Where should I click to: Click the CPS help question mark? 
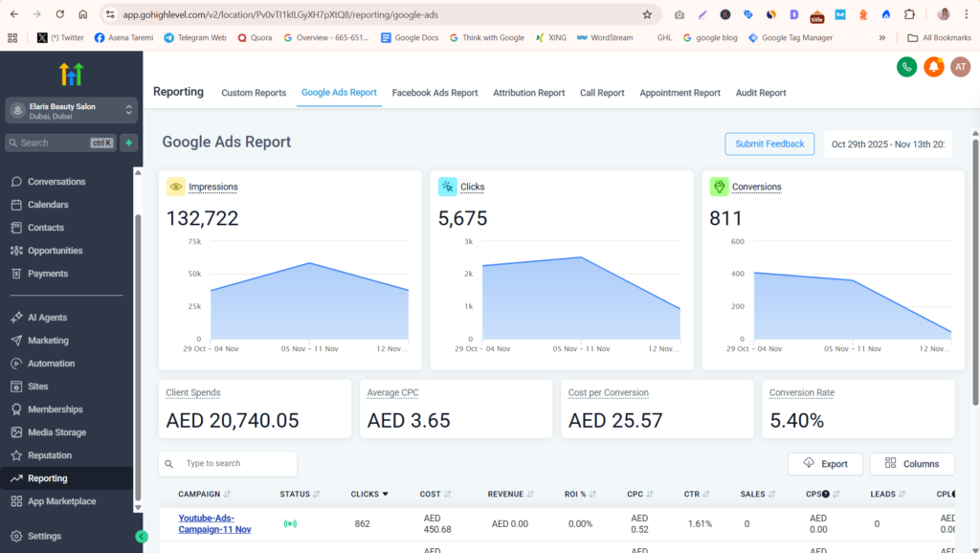[x=826, y=495]
